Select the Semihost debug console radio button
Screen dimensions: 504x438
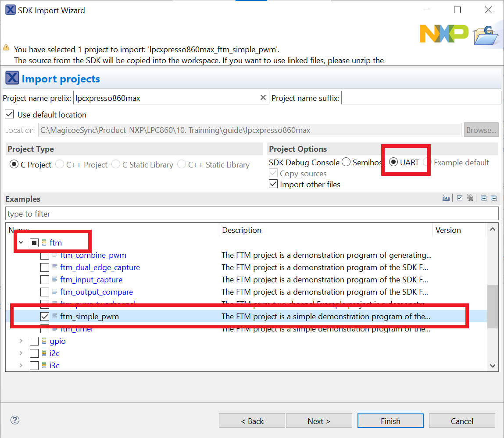point(346,163)
